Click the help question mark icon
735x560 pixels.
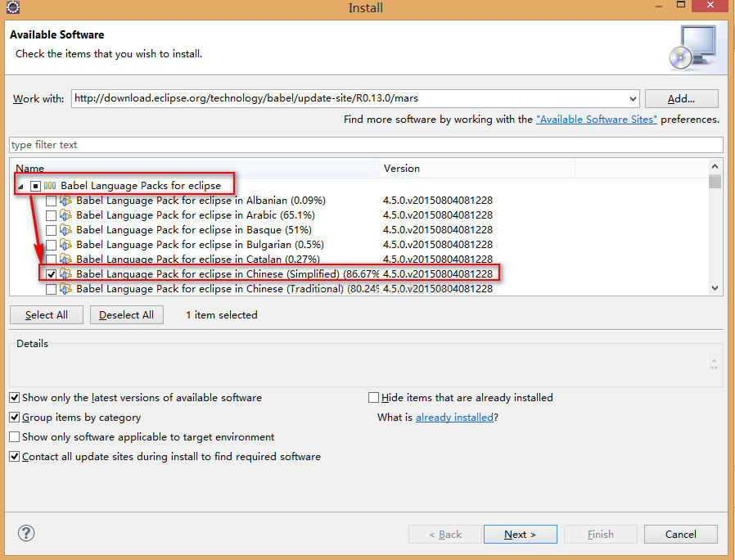tap(26, 533)
